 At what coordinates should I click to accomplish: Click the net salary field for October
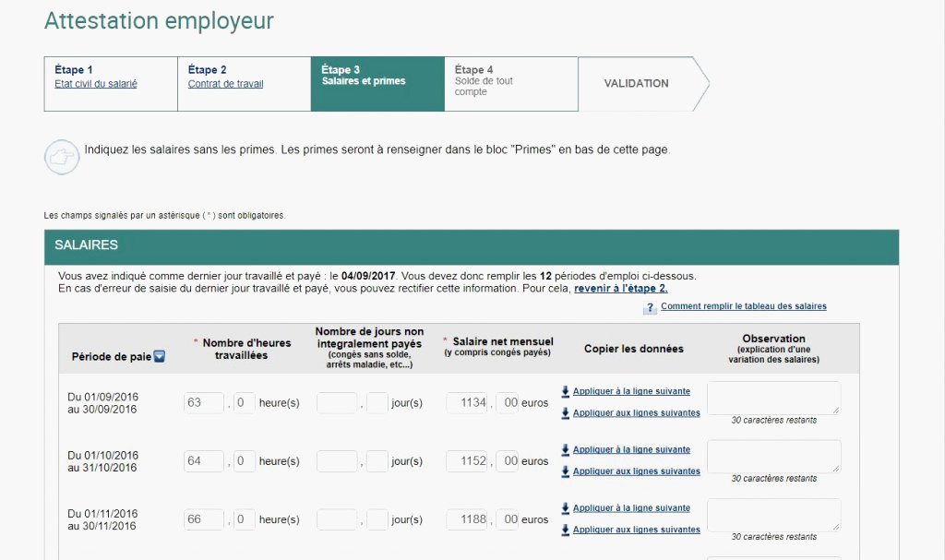click(467, 460)
